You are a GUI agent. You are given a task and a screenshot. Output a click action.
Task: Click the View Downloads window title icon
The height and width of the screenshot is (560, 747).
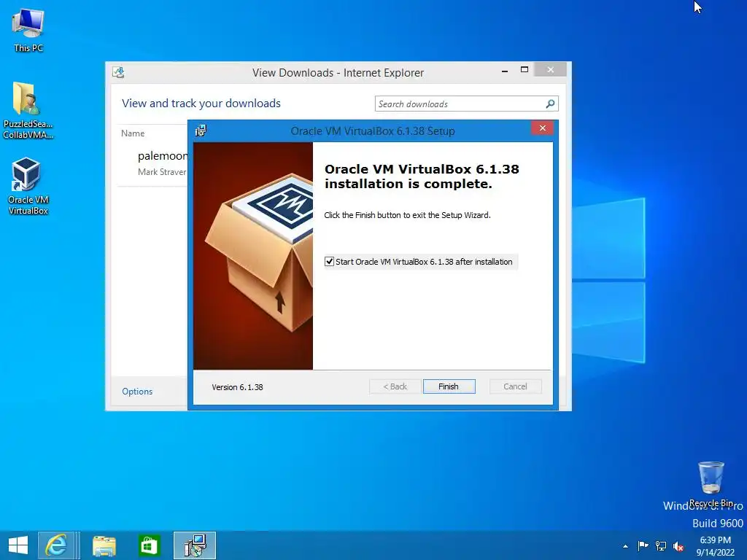tap(118, 72)
